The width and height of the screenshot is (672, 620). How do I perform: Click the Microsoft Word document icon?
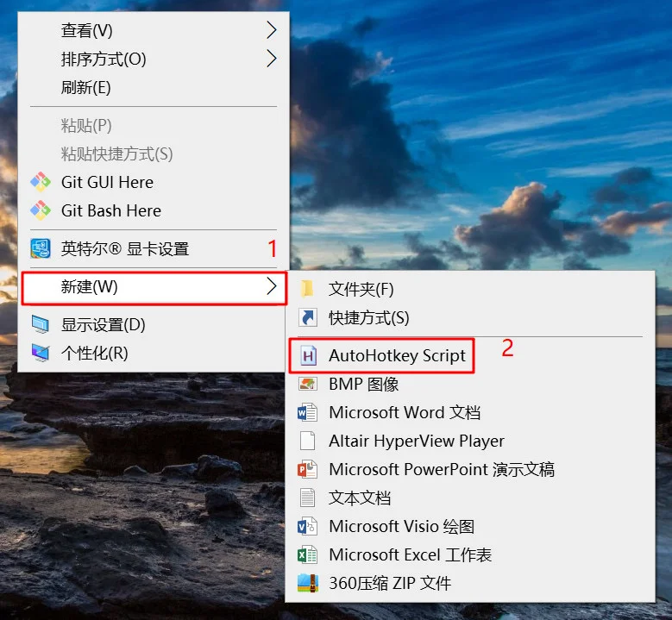[308, 413]
